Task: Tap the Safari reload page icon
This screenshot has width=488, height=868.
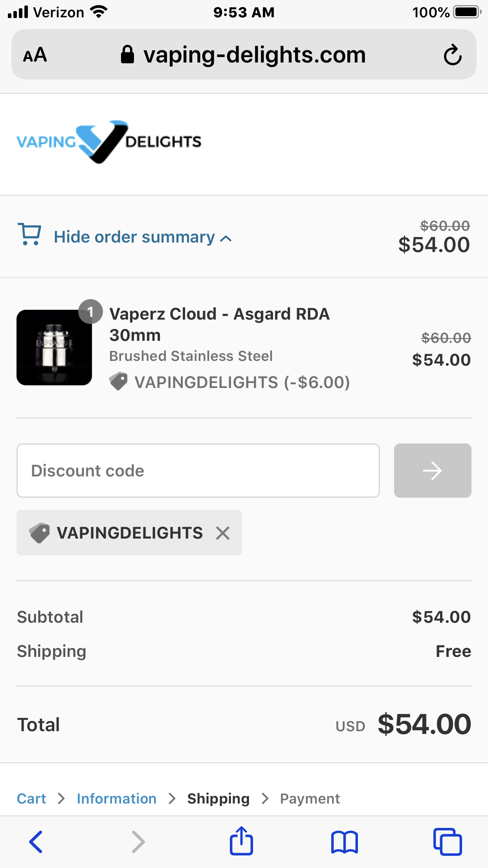Action: [x=452, y=55]
